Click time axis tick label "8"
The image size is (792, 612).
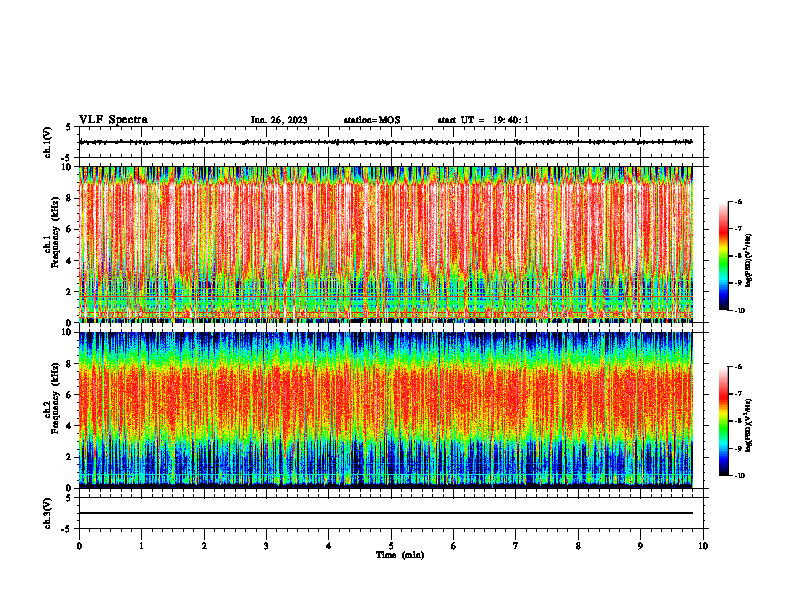click(578, 546)
